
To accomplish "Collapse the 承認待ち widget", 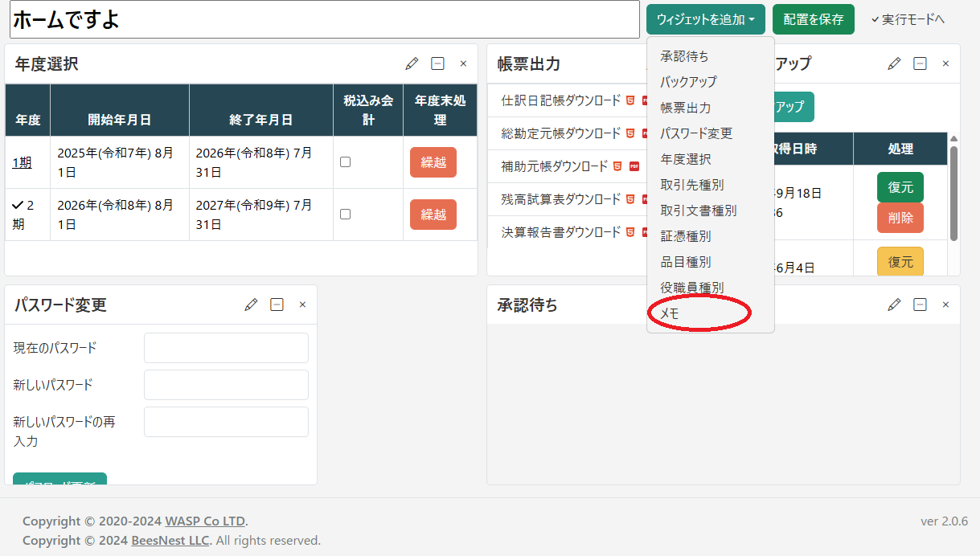I will coord(920,305).
